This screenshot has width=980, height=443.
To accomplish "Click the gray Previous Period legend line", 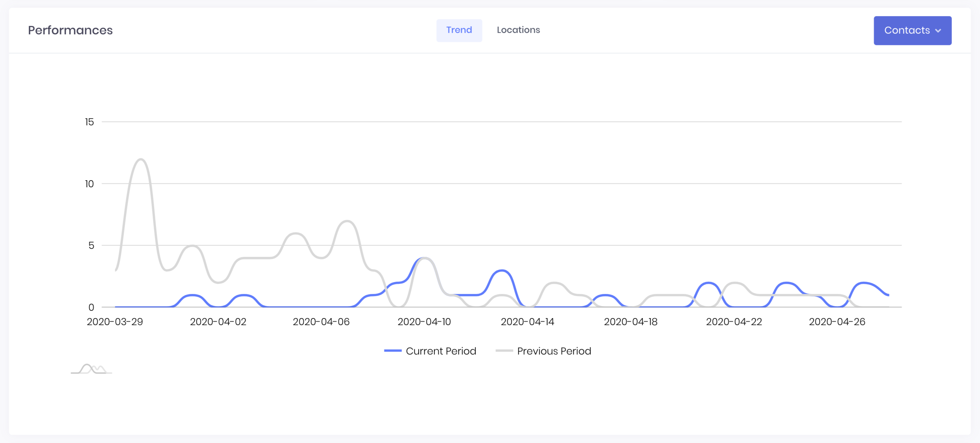I will click(x=504, y=351).
